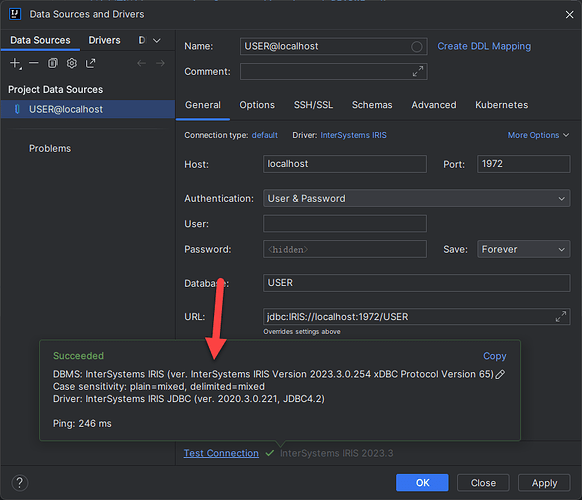This screenshot has width=582, height=500.
Task: Open driver settings gear icon
Action: coord(72,63)
